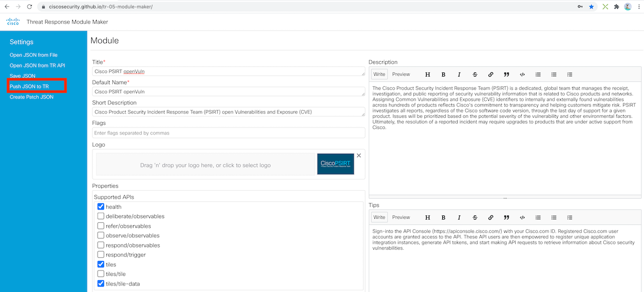Click Save JSON in Settings sidebar
Screen dimensions: 644x292
click(23, 76)
